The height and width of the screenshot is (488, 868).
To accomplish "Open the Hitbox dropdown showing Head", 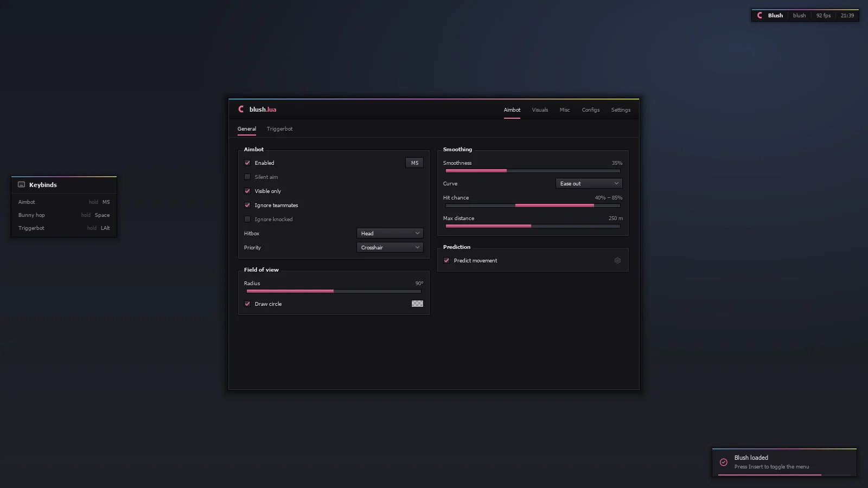I will (x=390, y=234).
